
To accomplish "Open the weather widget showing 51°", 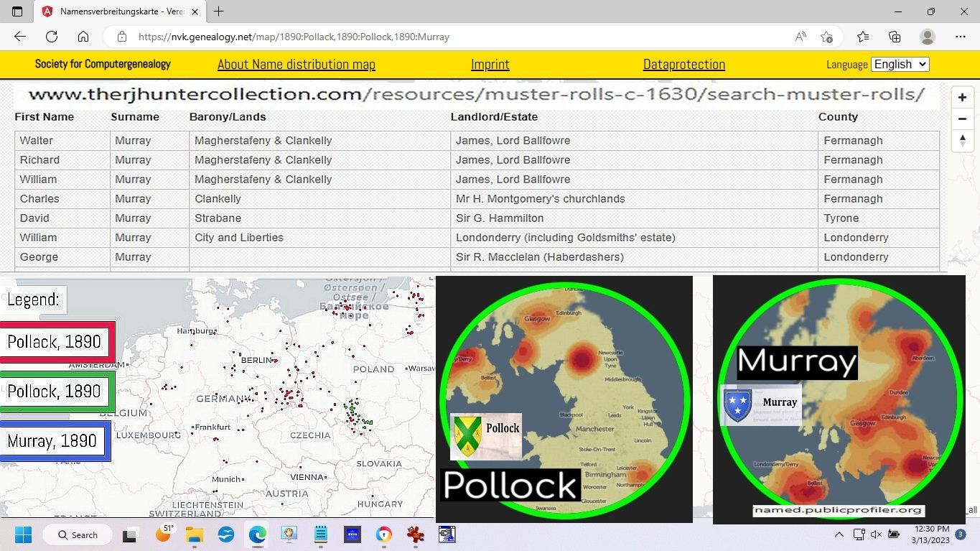I will pyautogui.click(x=164, y=534).
